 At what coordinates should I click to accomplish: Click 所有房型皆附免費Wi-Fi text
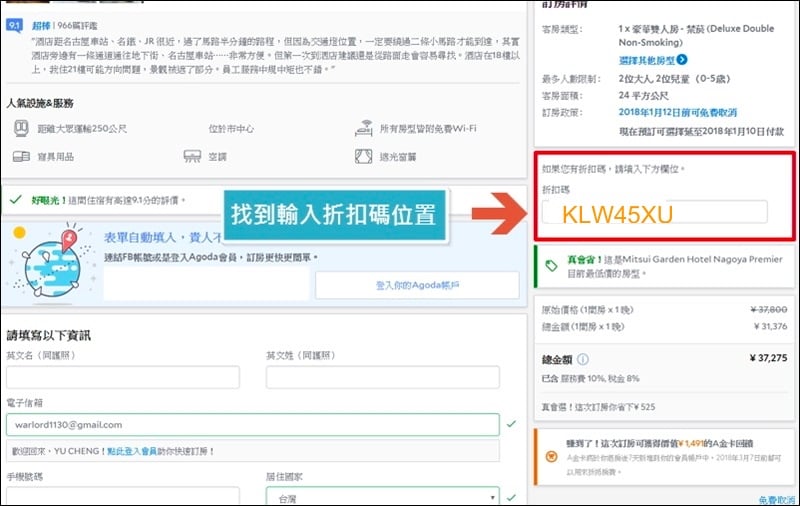coord(428,129)
